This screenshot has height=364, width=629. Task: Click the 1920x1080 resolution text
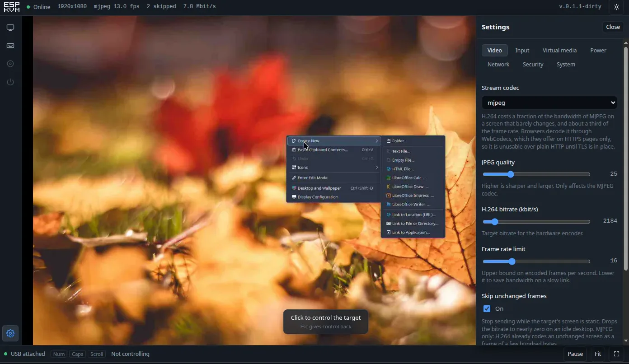(x=72, y=7)
